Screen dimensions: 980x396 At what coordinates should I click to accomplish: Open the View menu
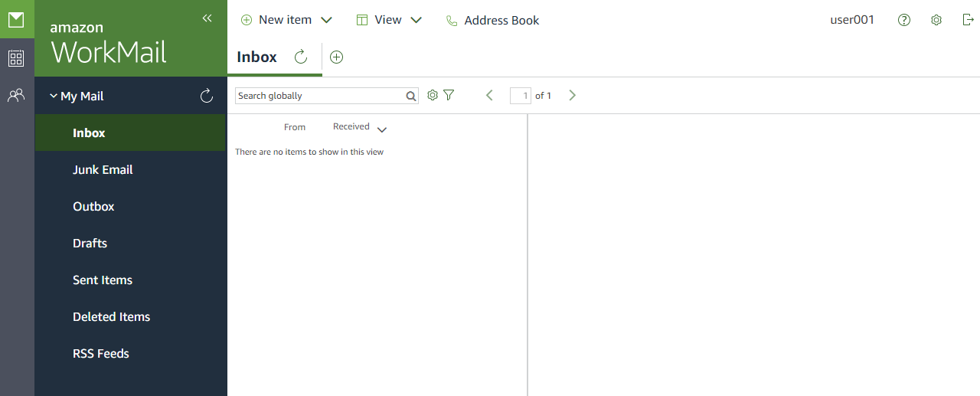[x=379, y=20]
